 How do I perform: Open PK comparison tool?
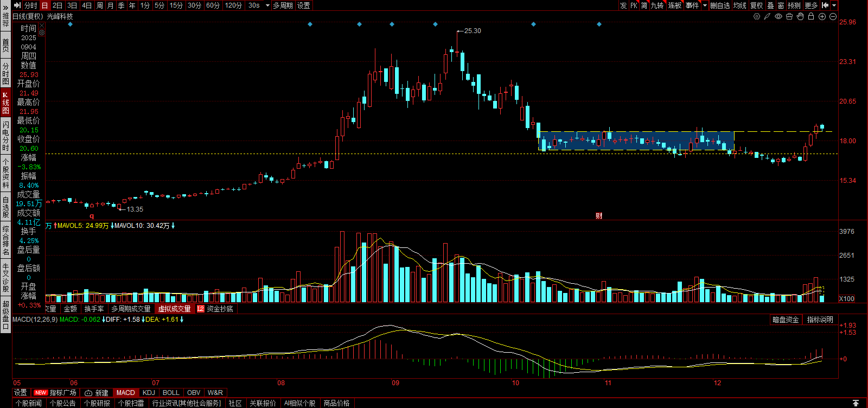[x=634, y=5]
